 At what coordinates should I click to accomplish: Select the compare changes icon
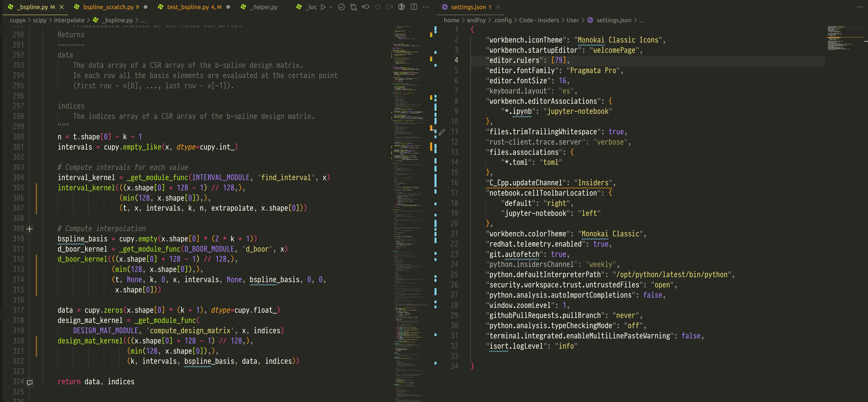click(353, 7)
